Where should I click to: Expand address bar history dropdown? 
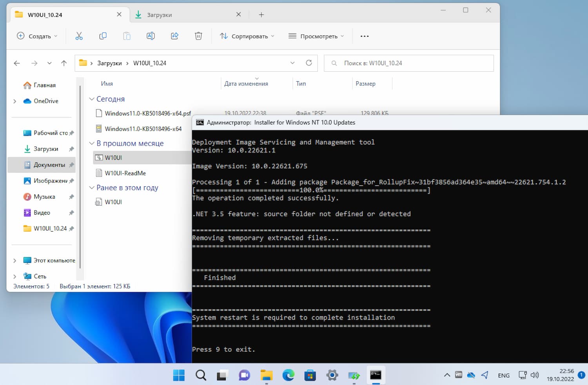[292, 63]
